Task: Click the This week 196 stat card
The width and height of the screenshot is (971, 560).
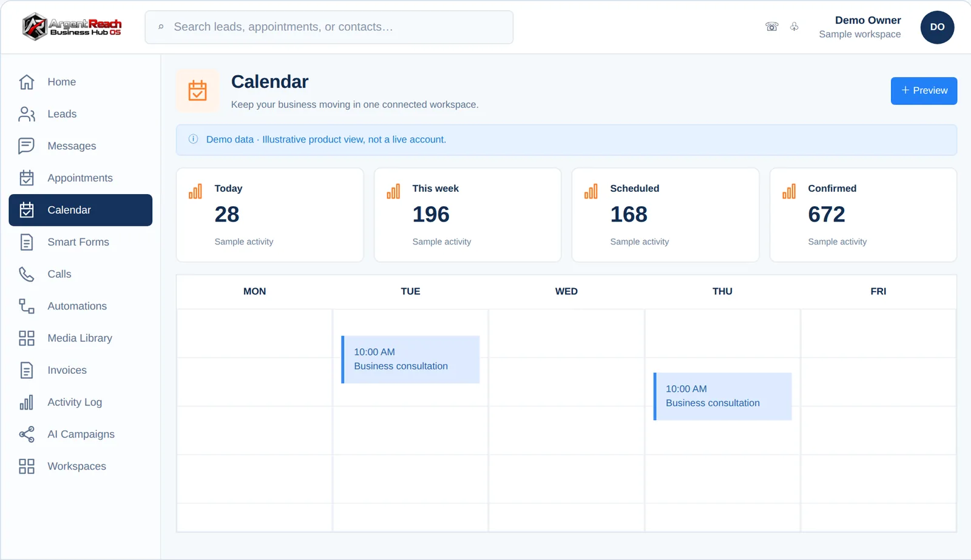Action: coord(468,215)
